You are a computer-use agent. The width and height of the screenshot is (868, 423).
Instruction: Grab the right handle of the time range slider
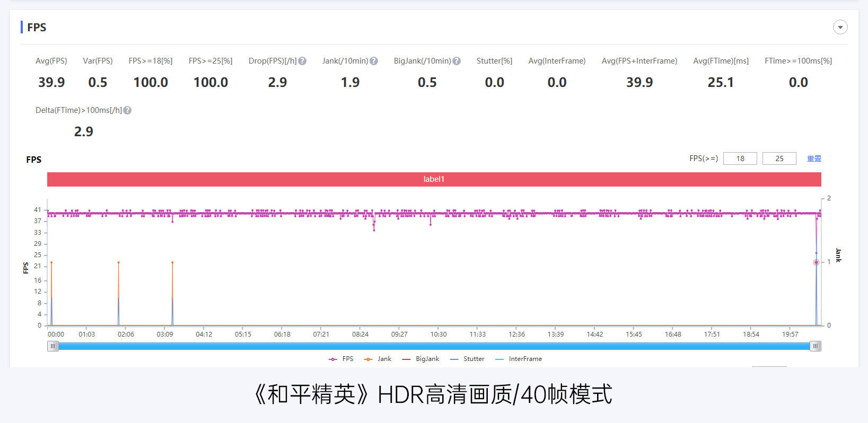[x=816, y=346]
